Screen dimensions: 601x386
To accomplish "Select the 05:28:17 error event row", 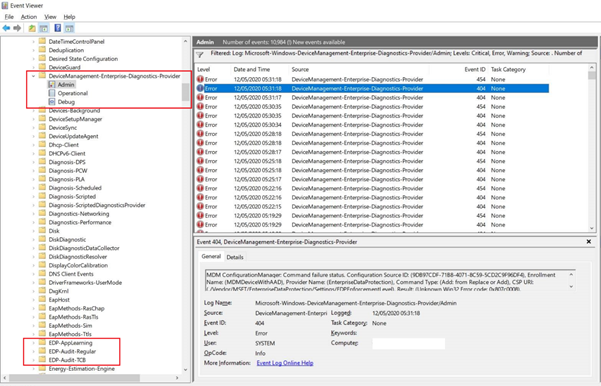I will pos(373,152).
